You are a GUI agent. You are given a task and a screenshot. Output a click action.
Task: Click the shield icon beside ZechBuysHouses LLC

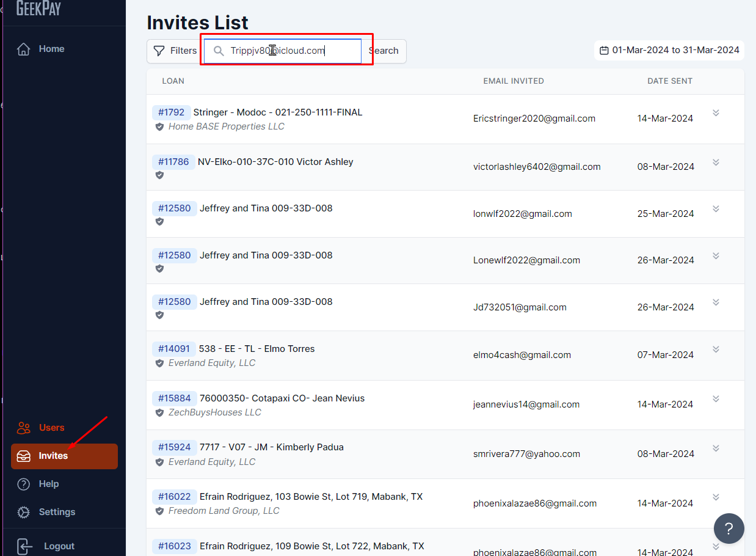click(159, 412)
